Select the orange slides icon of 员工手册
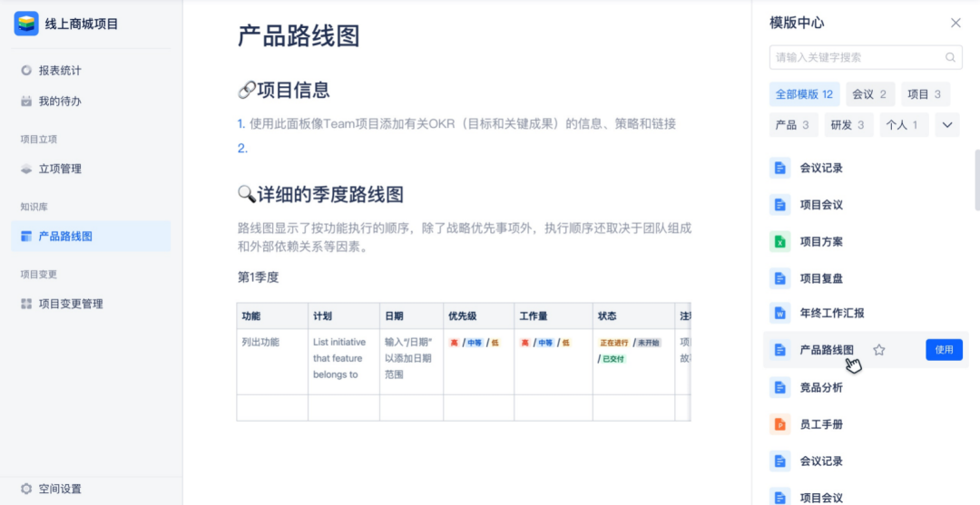This screenshot has height=505, width=980. tap(779, 424)
